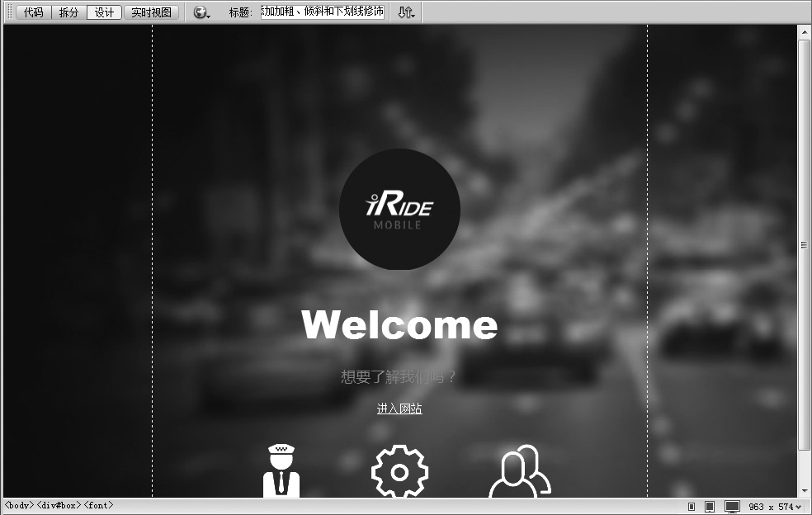Select the 设计 (Design) view button

coord(104,12)
